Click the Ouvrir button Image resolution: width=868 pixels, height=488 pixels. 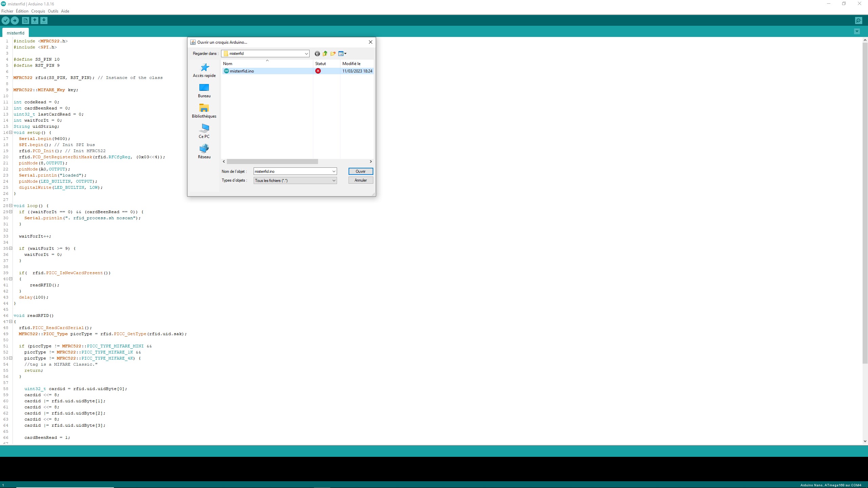pyautogui.click(x=360, y=171)
